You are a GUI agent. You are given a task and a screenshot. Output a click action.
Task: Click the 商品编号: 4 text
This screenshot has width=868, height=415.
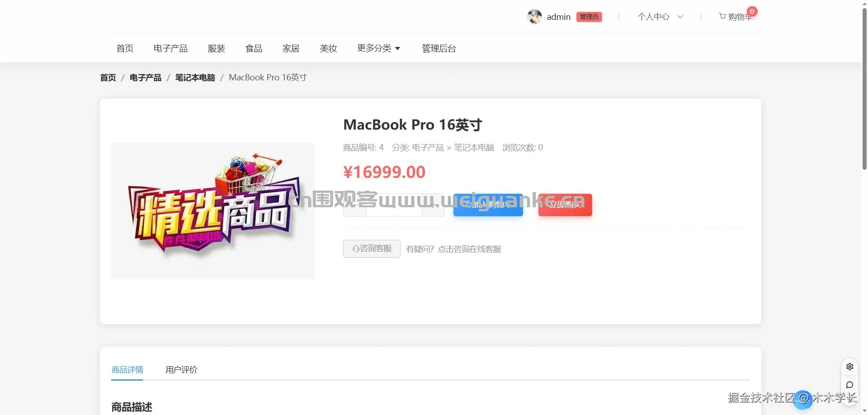[x=363, y=148]
